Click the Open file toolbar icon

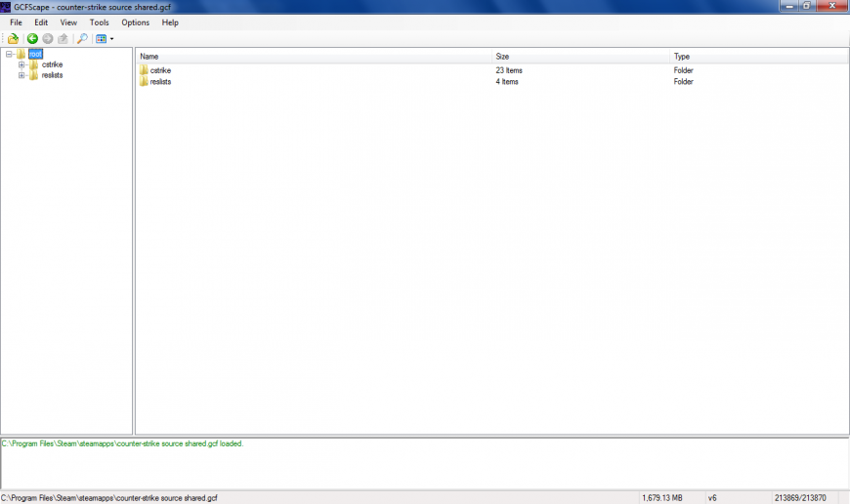(x=13, y=39)
